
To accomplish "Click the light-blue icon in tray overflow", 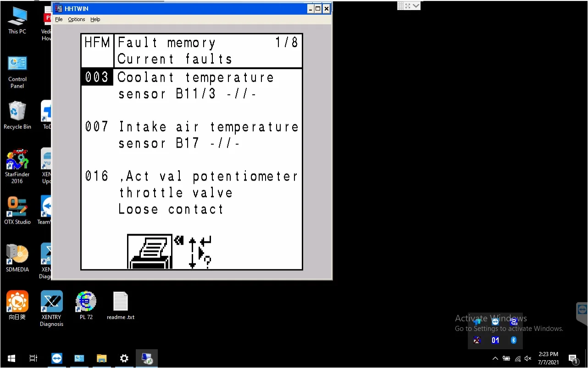I will click(x=477, y=322).
